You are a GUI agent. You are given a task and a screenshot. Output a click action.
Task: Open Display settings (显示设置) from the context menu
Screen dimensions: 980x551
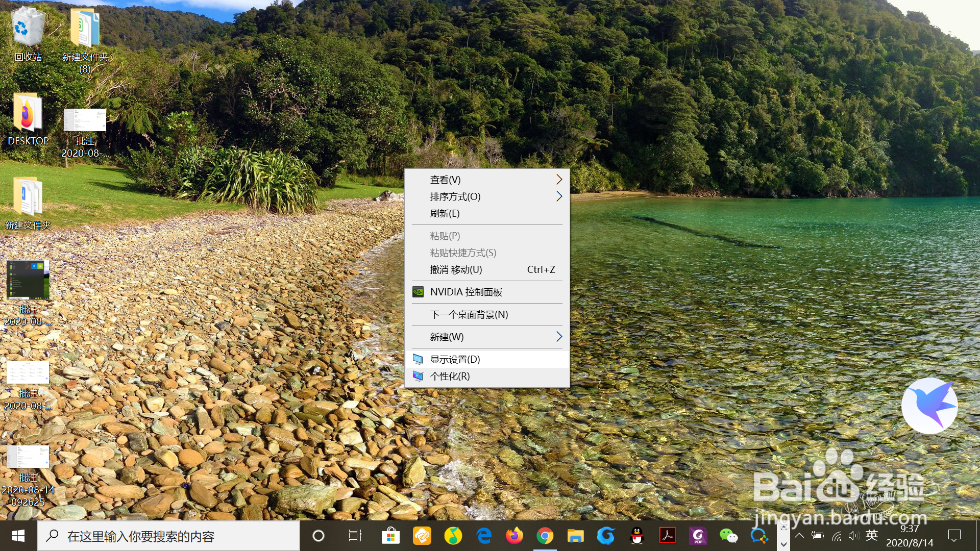coord(455,359)
